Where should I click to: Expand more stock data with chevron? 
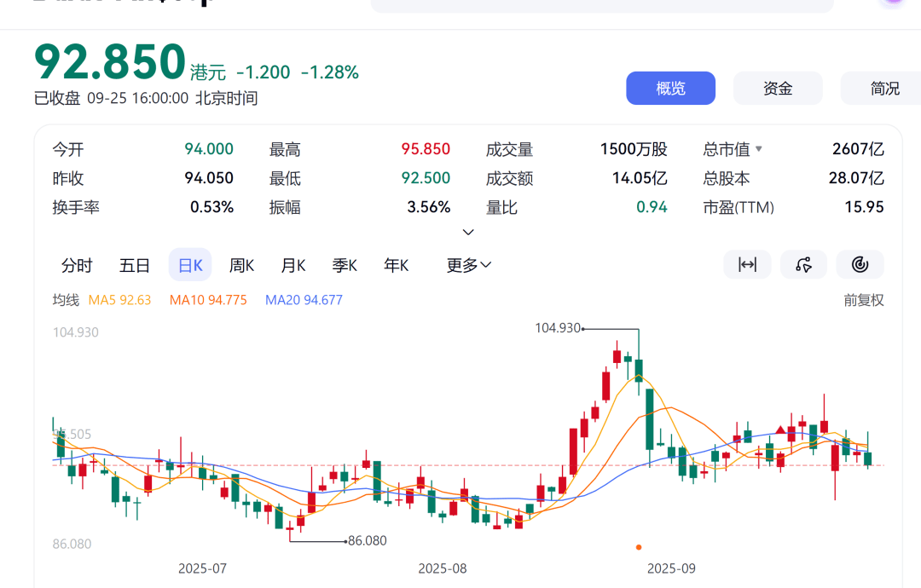(x=468, y=233)
